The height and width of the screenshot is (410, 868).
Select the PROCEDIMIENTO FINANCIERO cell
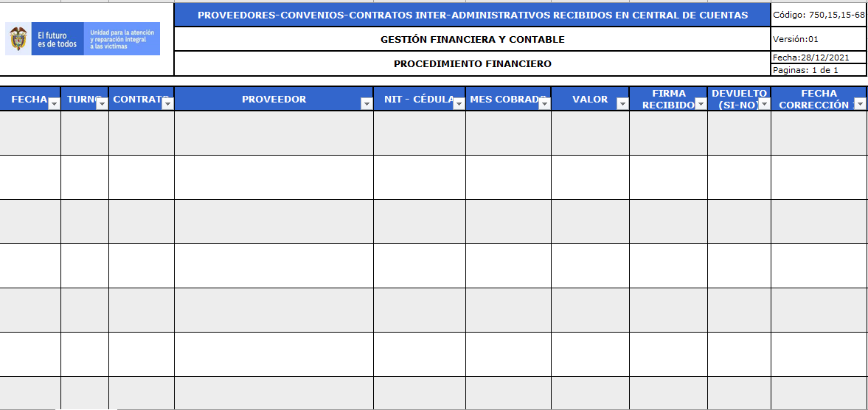(472, 63)
